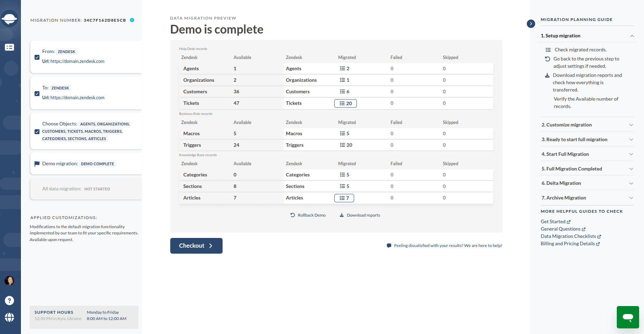644x334 pixels.
Task: Uncheck the Choose Objects checkbox
Action: click(37, 132)
